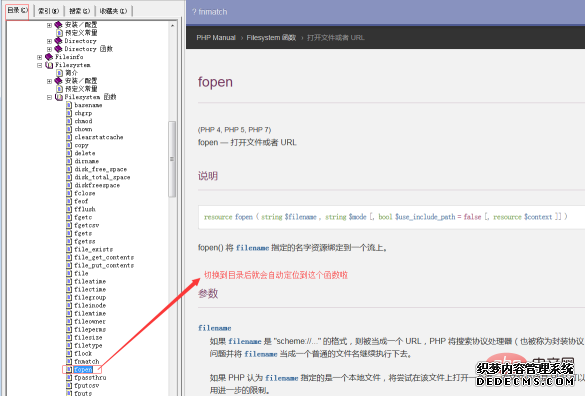Screen dimensions: 585x396
Task: Click page icon beside chmod
Action: tap(69, 121)
